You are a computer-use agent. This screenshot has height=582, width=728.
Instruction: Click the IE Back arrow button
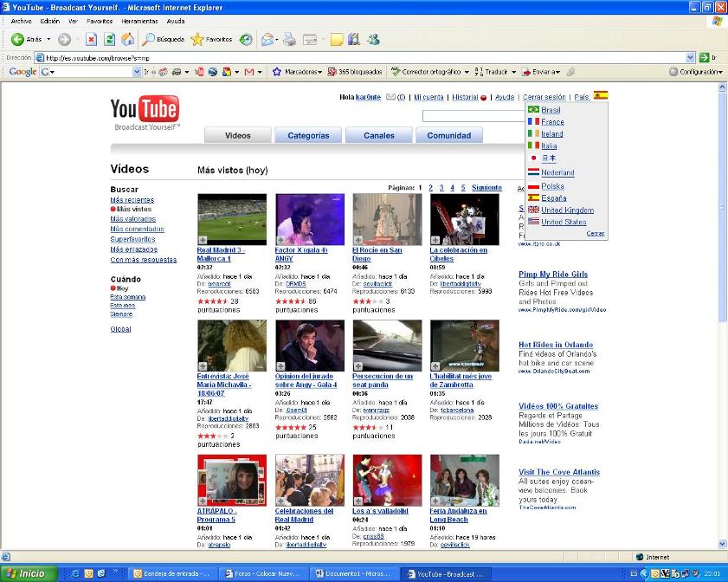pos(17,40)
